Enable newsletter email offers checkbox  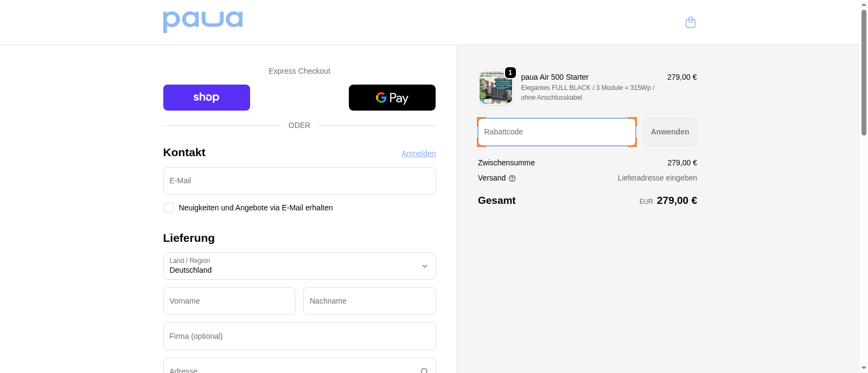coord(169,208)
